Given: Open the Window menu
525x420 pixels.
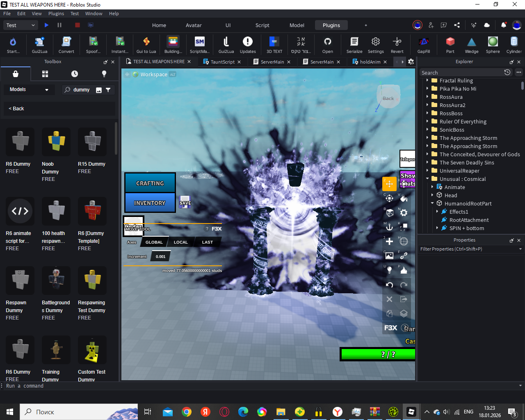Looking at the screenshot, I should (x=94, y=14).
